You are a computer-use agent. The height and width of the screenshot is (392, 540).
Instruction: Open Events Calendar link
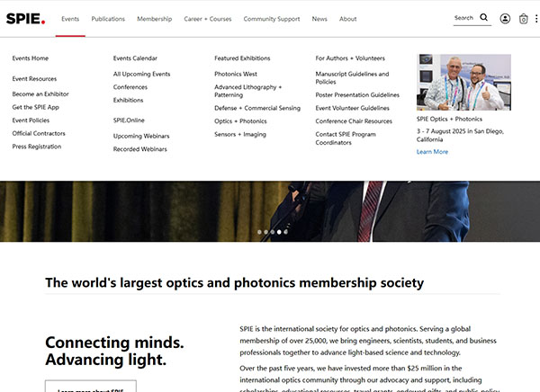pos(135,58)
